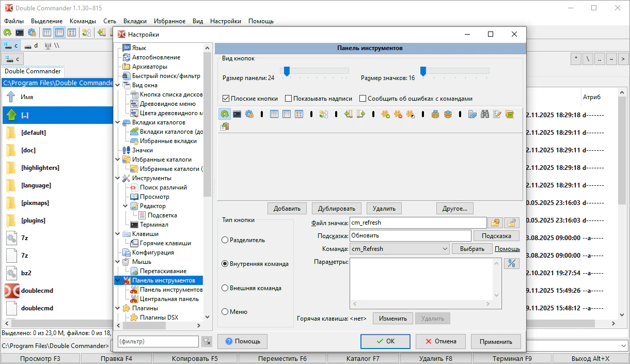Image resolution: width=630 pixels, height=364 pixels.
Task: Open the Команда cm_Refresh dropdown
Action: [445, 249]
